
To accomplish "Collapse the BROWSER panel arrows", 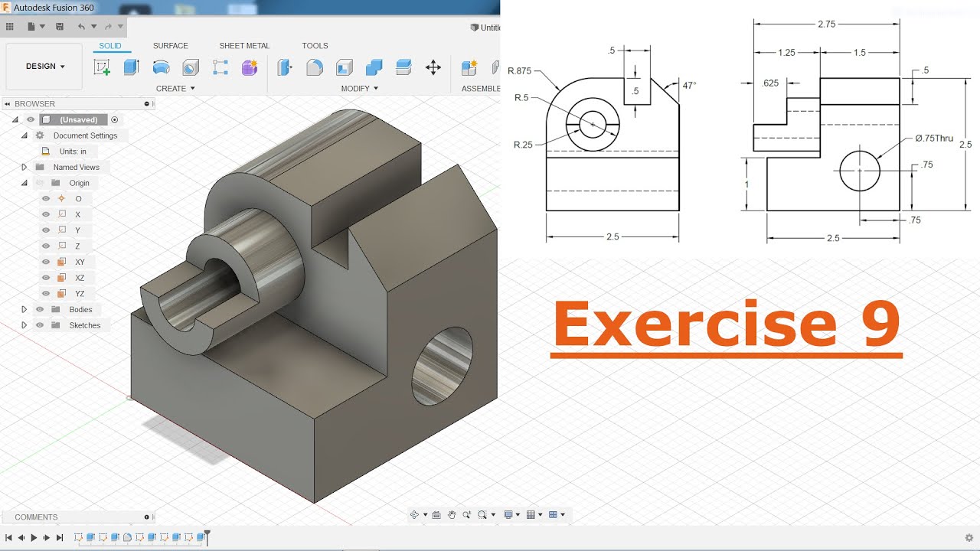I will 8,104.
